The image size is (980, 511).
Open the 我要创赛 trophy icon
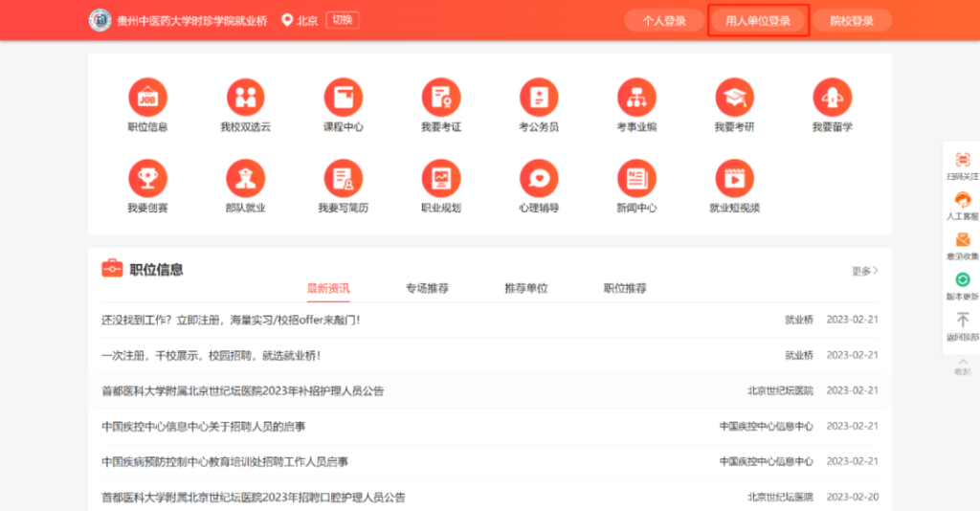coord(147,178)
